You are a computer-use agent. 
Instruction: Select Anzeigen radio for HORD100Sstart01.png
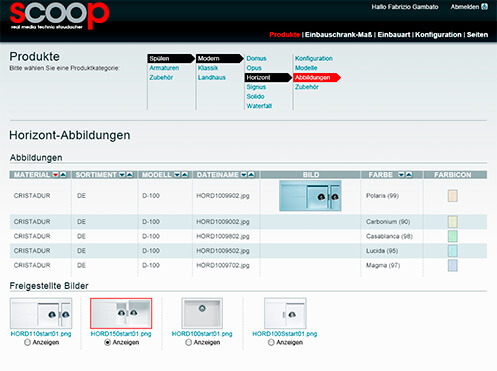(x=271, y=342)
